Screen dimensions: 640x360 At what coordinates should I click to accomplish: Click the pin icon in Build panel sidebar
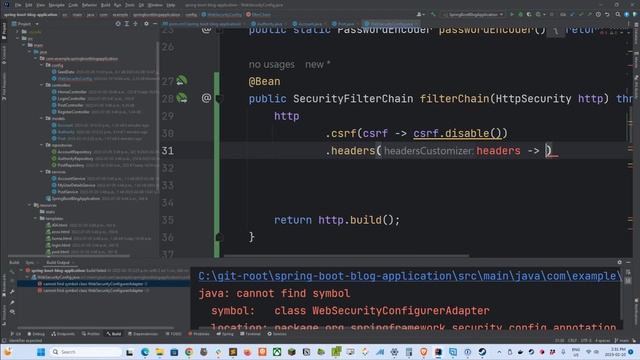coord(12,302)
